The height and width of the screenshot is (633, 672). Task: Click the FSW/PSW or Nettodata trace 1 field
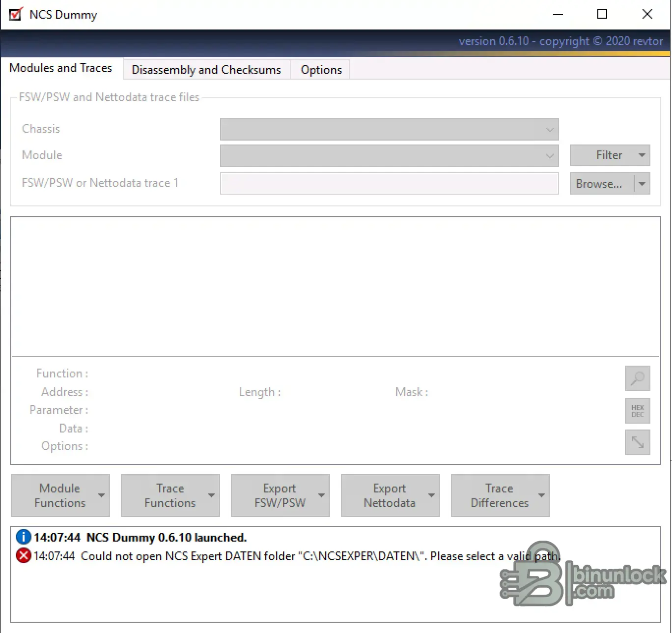pyautogui.click(x=389, y=183)
